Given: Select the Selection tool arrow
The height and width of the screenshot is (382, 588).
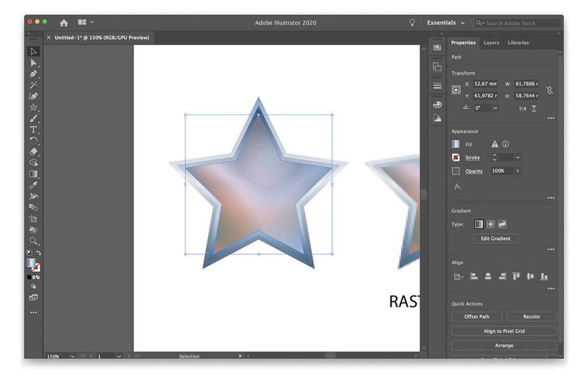Looking at the screenshot, I should coord(33,51).
